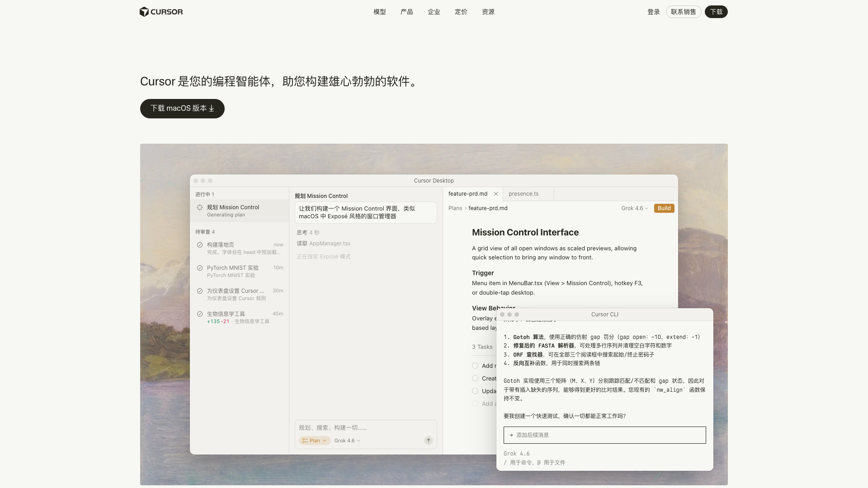
Task: Open Grok 4.6 dropdown beside Build
Action: pyautogui.click(x=635, y=208)
